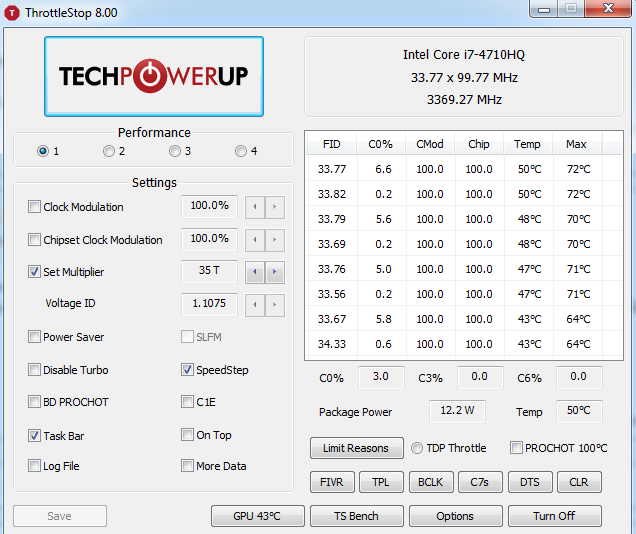Toggle the PROCHOT 100°C checkbox
Image resolution: width=636 pixels, height=534 pixels.
[x=516, y=448]
